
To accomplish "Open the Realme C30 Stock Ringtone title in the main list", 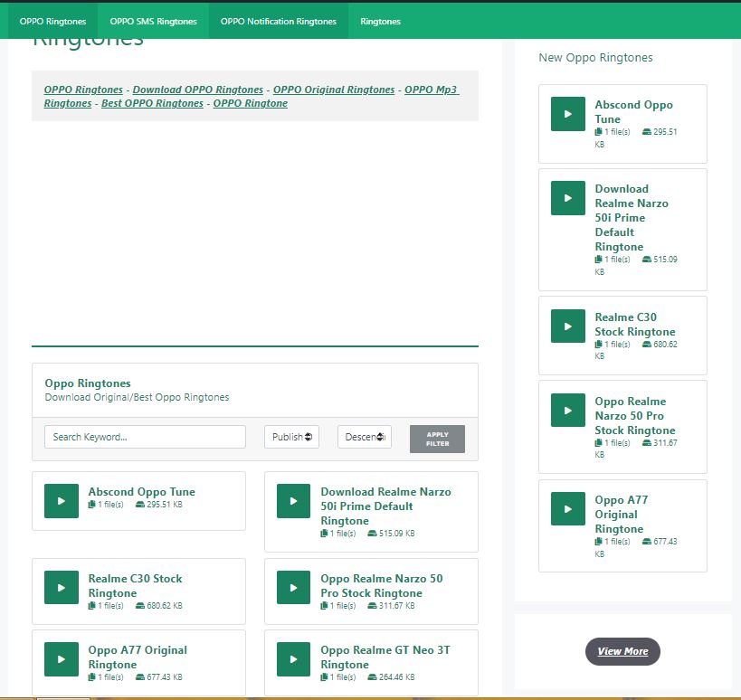I will [x=135, y=586].
